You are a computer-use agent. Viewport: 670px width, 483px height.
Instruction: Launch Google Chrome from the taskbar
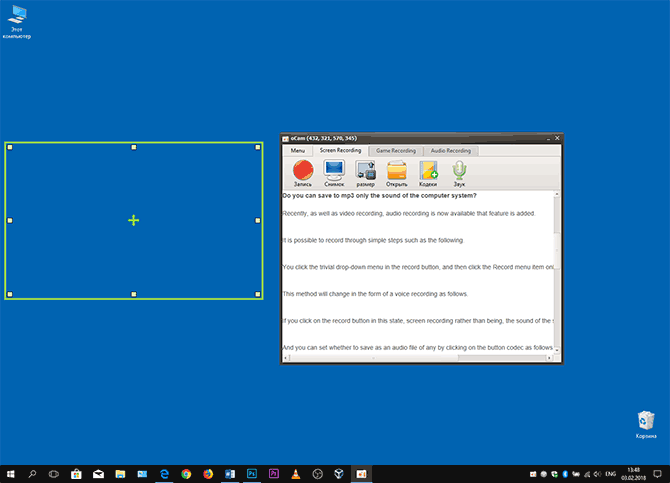pos(186,474)
